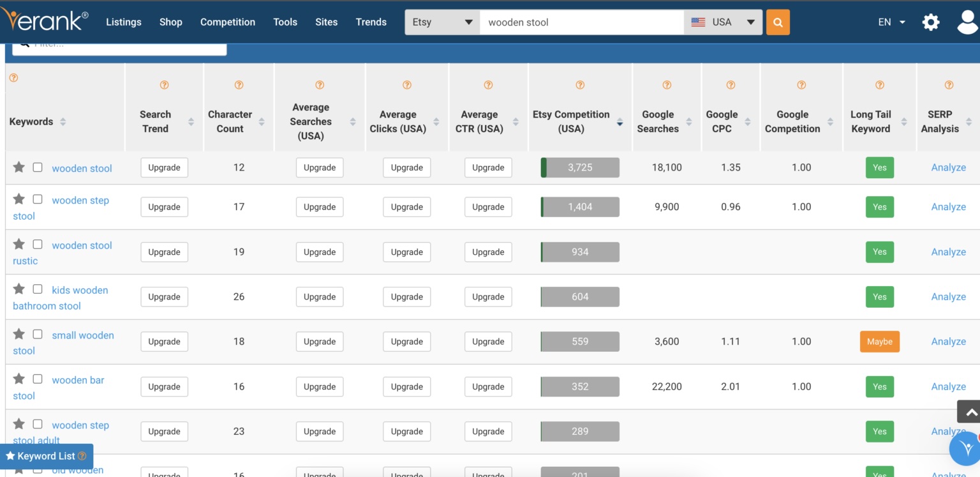Open help icon above Average Clicks column
The image size is (980, 477).
point(407,85)
